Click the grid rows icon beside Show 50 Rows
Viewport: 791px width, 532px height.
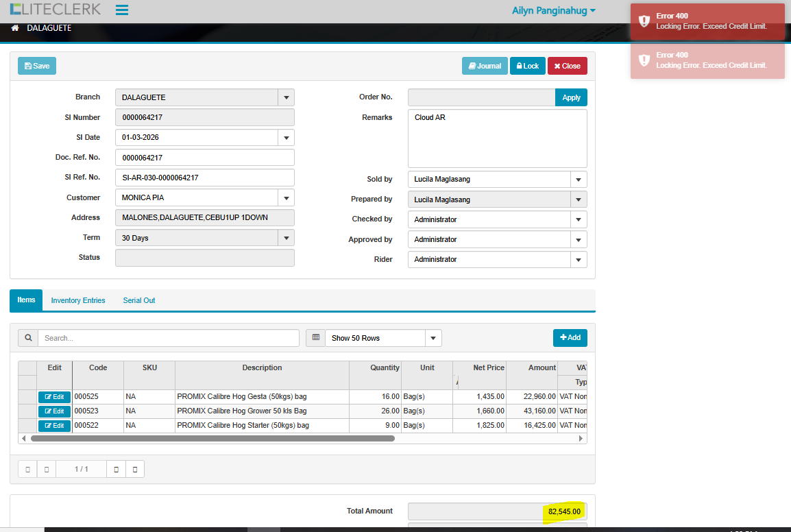tap(315, 338)
